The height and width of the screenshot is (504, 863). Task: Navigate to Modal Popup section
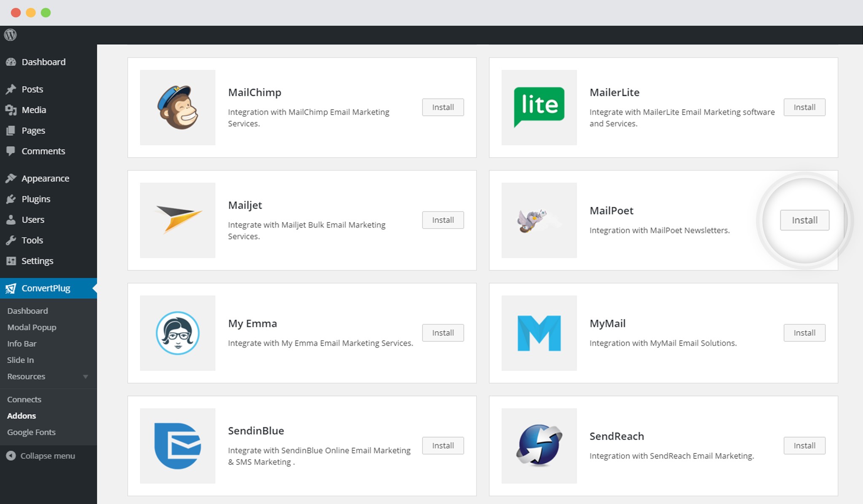pos(31,327)
